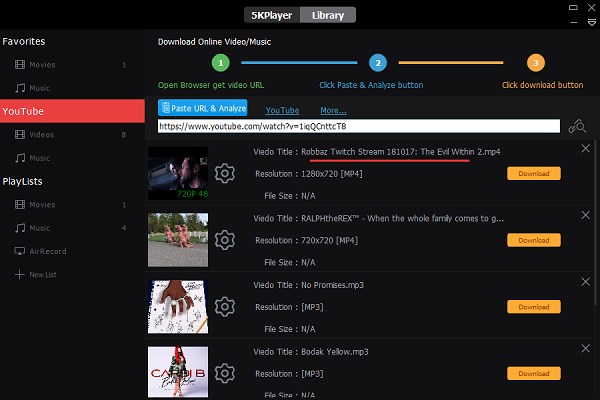This screenshot has width=600, height=400.
Task: Remove No Promises.mp3 item with X
Action: [585, 282]
